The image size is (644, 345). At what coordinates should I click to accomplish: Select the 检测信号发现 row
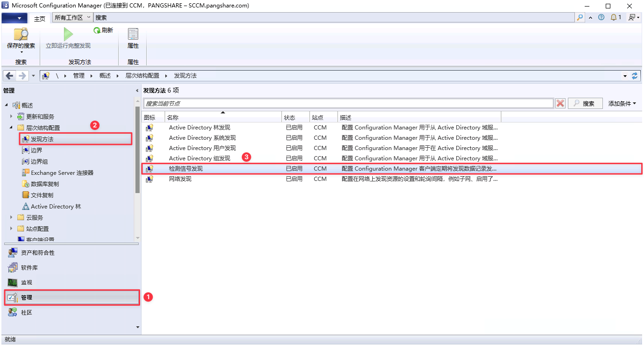[392, 169]
